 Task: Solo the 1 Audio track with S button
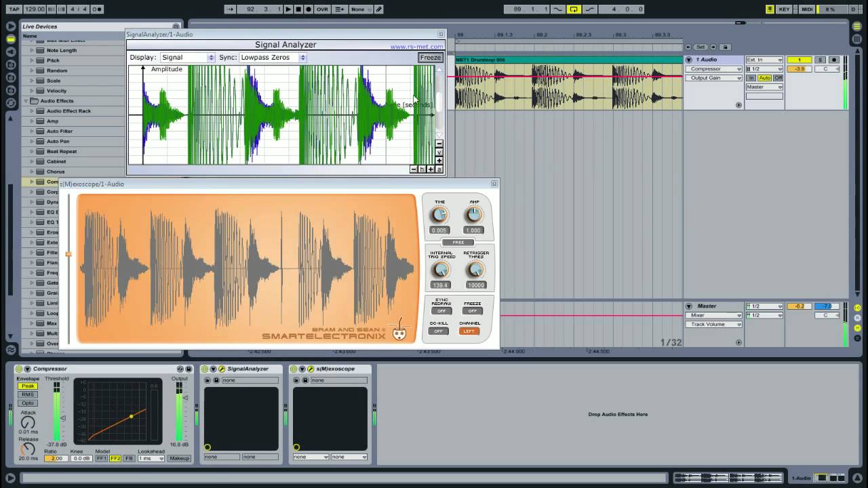click(820, 60)
